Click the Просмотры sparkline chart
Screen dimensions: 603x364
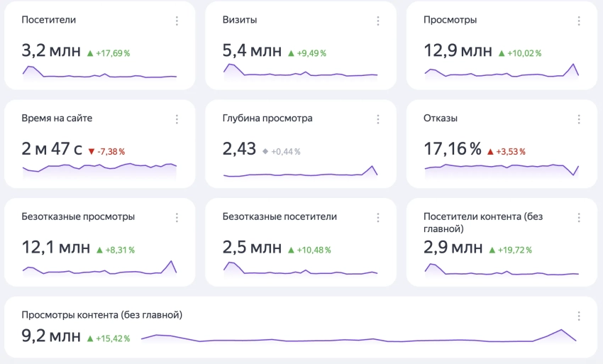tap(502, 72)
